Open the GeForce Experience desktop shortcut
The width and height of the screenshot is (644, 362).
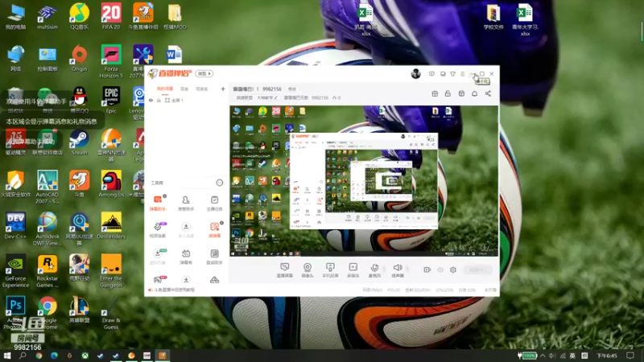15,270
